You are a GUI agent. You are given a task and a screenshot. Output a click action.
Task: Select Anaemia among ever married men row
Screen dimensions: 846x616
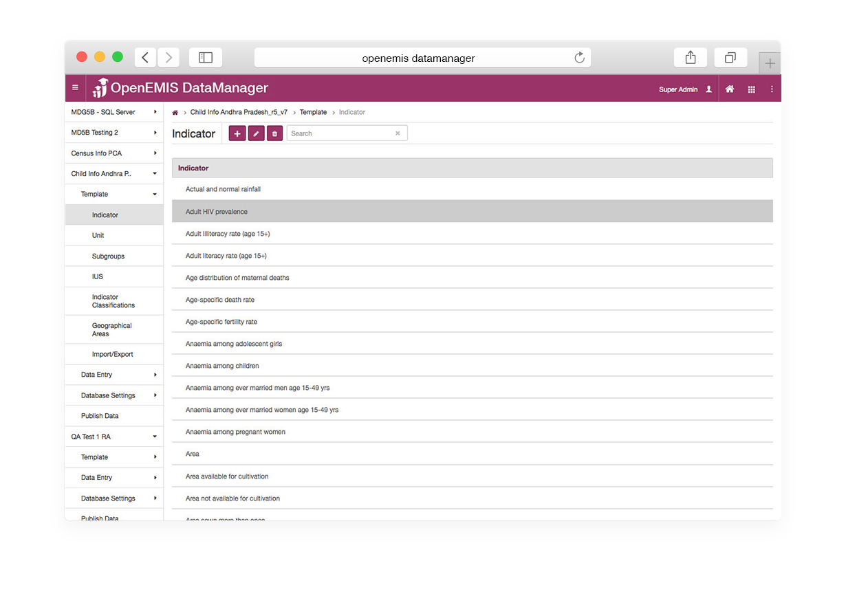point(473,388)
